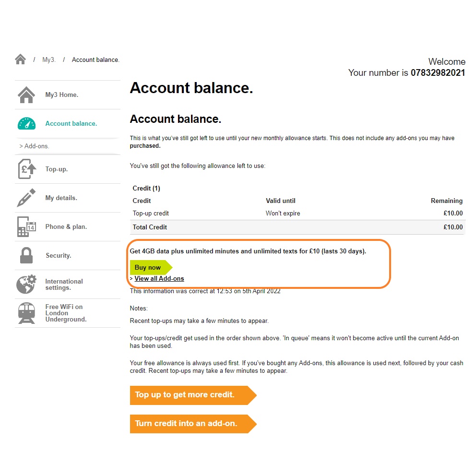
Task: Open Free WiFi on London Underground link
Action: point(66,313)
